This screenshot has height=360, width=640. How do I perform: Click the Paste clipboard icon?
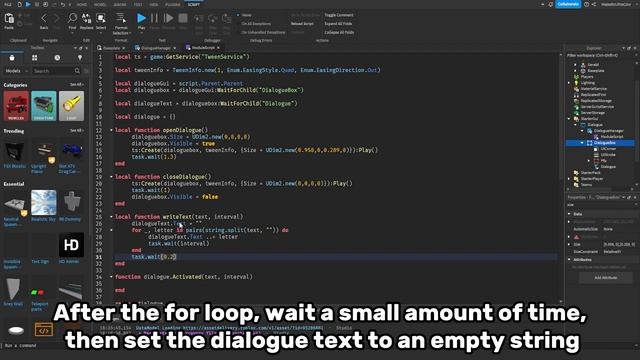9,19
